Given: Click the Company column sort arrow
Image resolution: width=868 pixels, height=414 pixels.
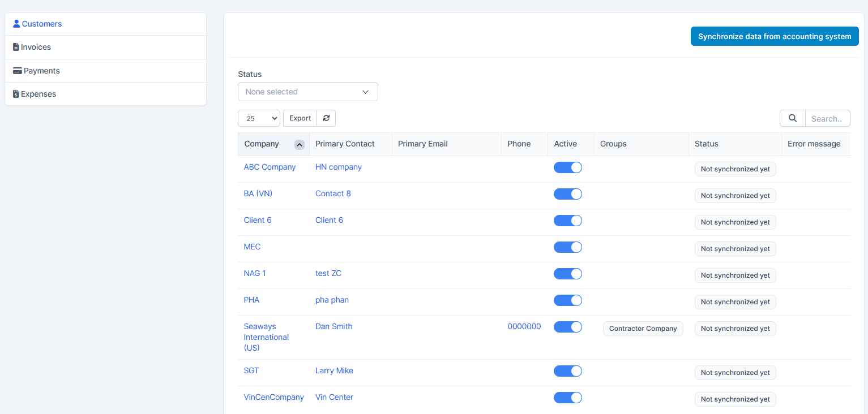Looking at the screenshot, I should pos(300,144).
